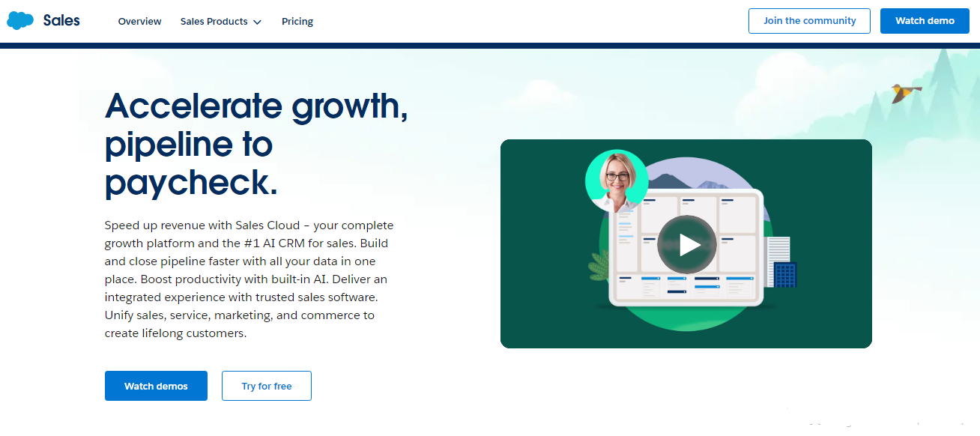Open the green video thumbnail
The width and height of the screenshot is (980, 436).
[x=686, y=243]
